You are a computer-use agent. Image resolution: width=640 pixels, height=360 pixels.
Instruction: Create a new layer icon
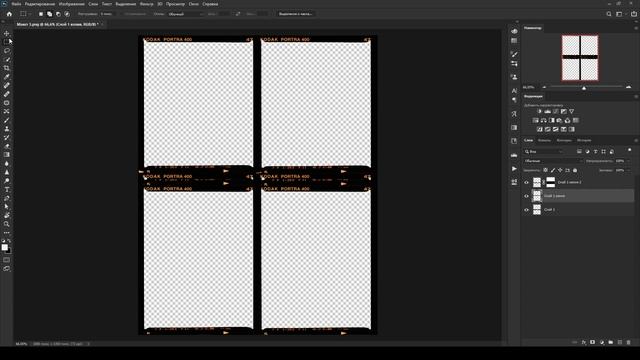[x=620, y=342]
